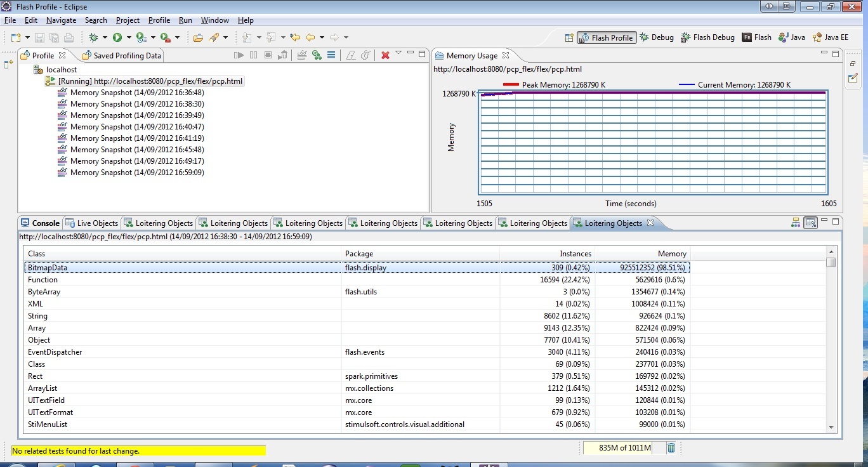This screenshot has width=868, height=467.
Task: Click the Open Perspective icon
Action: (x=569, y=37)
